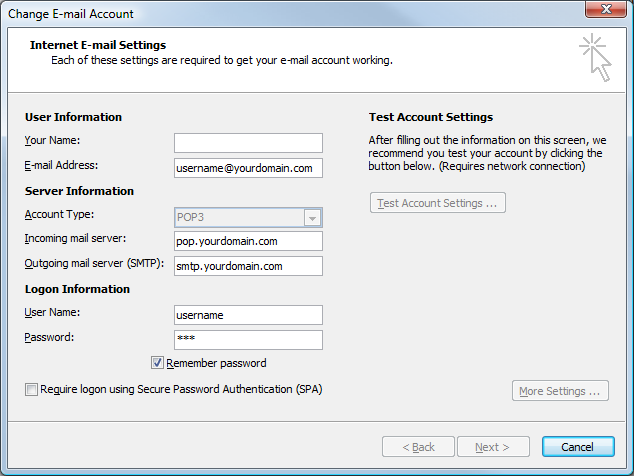
Task: Select the Incoming mail server field
Action: (248, 241)
